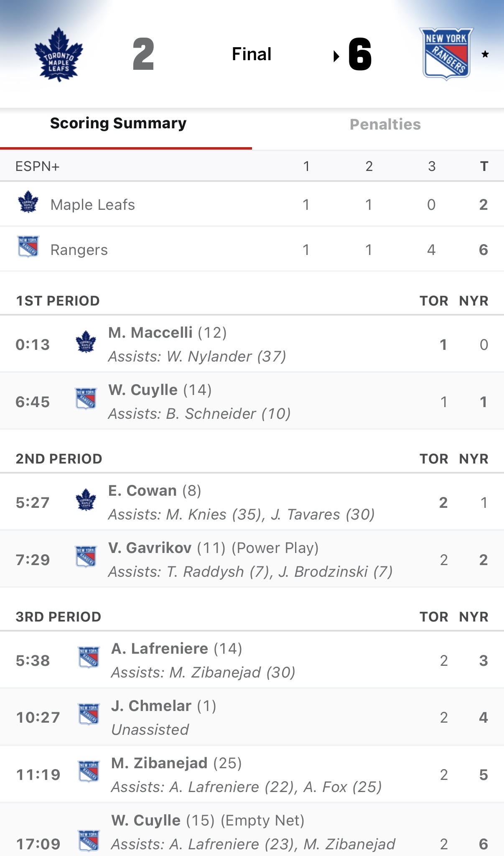
Task: Click the Final game status text
Action: (252, 54)
